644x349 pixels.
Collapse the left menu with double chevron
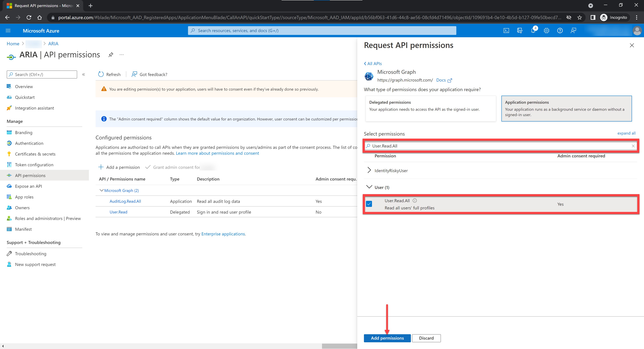(x=84, y=74)
